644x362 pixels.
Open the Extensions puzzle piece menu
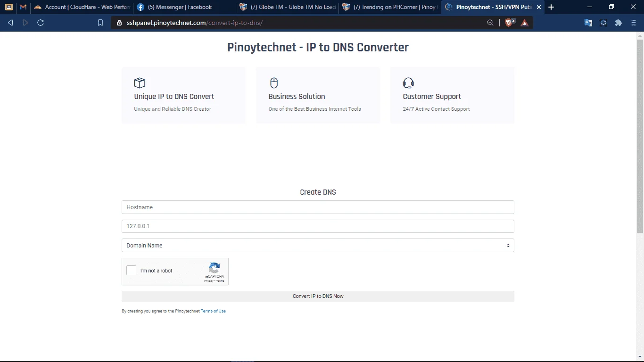[x=619, y=23]
